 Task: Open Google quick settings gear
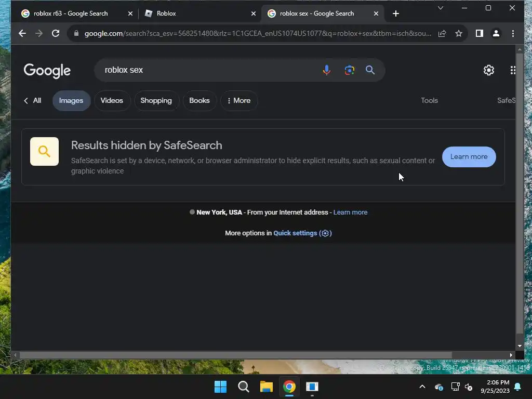[x=488, y=70]
